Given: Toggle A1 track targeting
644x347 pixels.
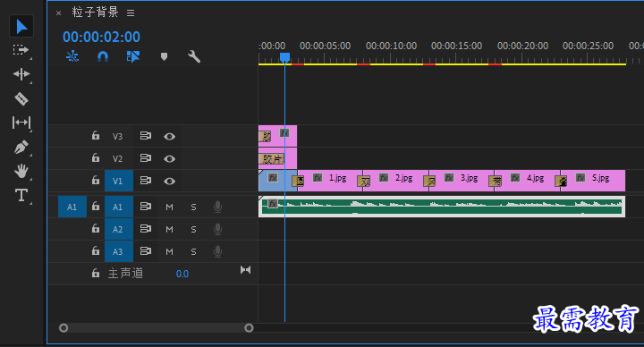Looking at the screenshot, I should click(x=119, y=207).
